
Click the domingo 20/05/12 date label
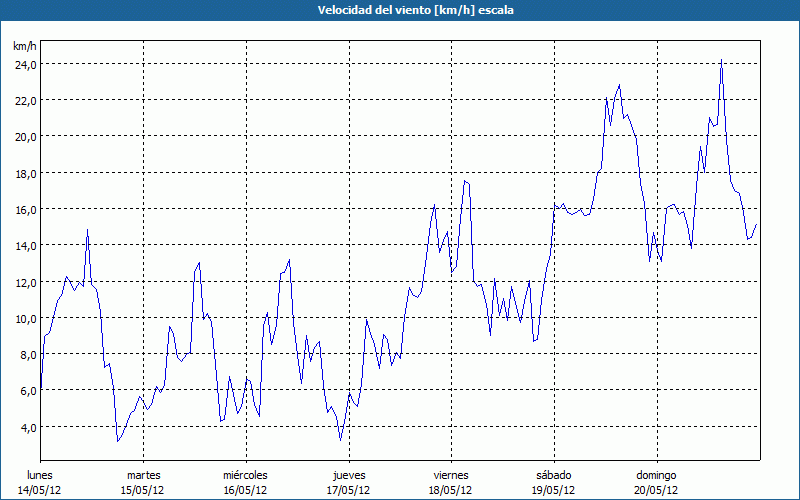(x=655, y=482)
